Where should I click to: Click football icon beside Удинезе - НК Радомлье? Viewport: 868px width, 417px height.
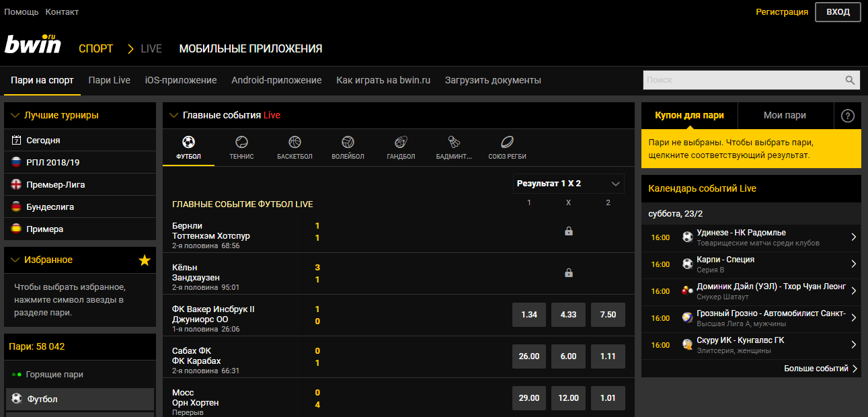pos(687,237)
